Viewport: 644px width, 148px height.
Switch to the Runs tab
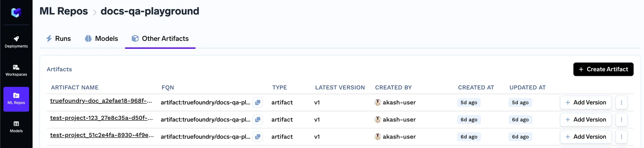(58, 39)
